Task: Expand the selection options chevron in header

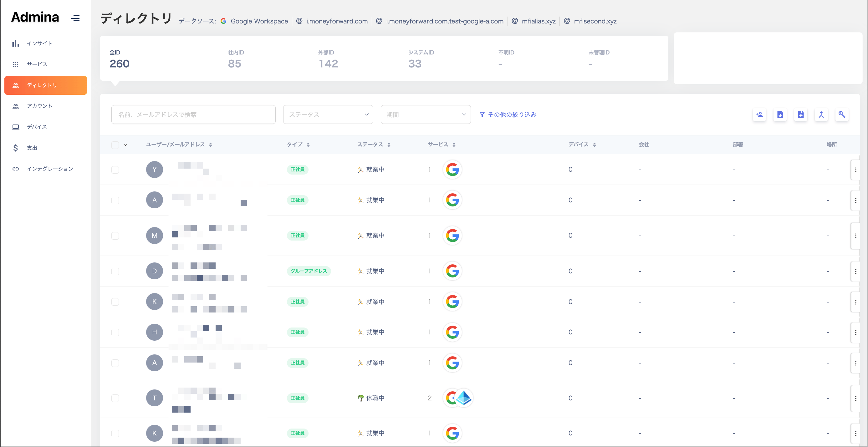Action: tap(125, 145)
